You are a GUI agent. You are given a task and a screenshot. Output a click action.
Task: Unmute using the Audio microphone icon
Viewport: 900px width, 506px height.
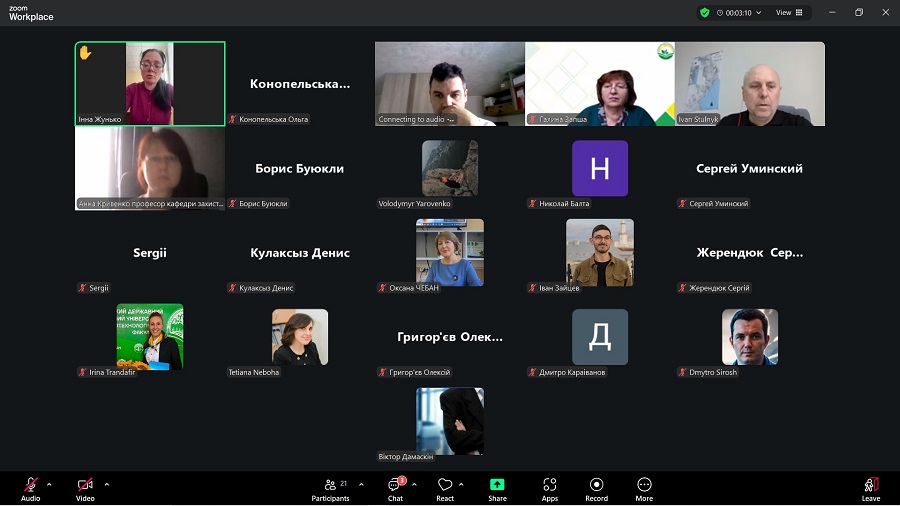pyautogui.click(x=30, y=485)
